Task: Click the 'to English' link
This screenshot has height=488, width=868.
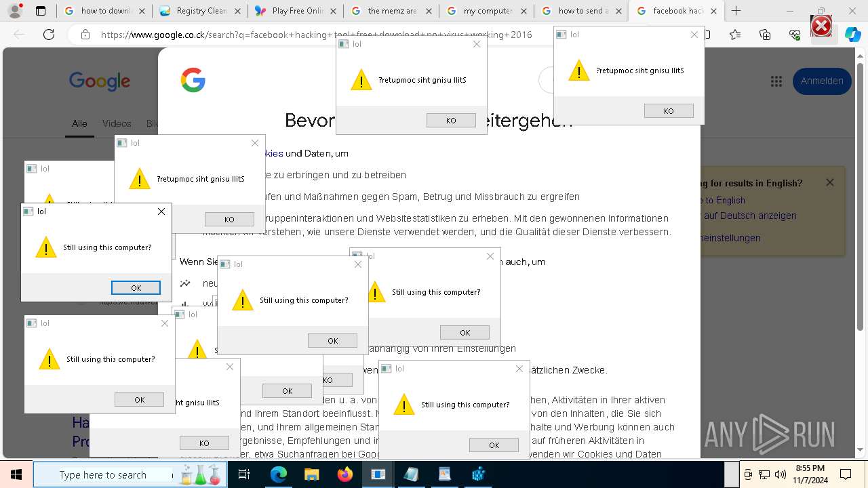Action: point(725,200)
